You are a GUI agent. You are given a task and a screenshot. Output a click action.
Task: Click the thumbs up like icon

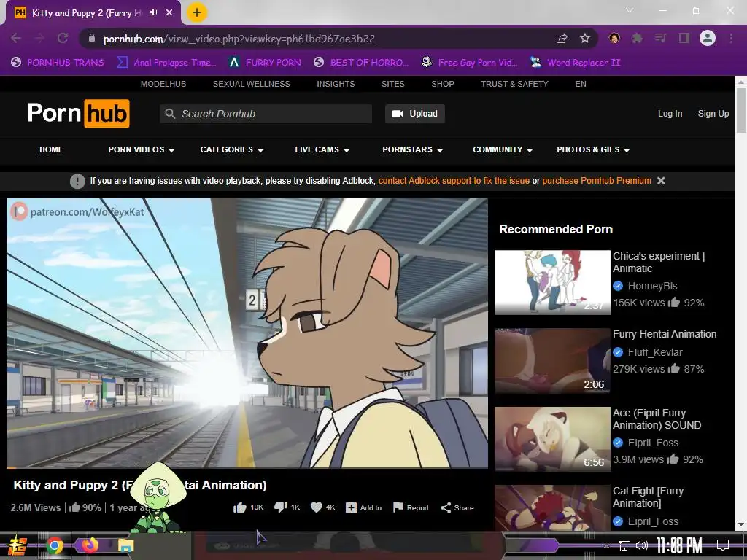239,507
